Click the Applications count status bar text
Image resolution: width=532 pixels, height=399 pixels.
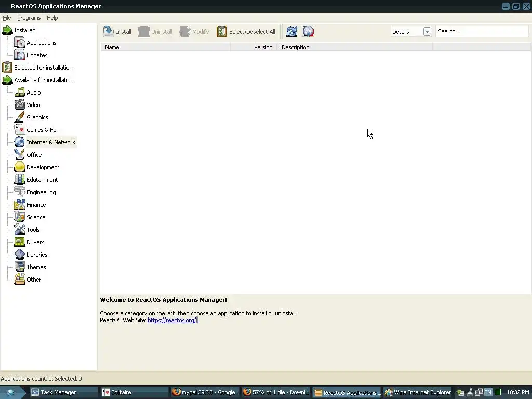[x=42, y=379]
